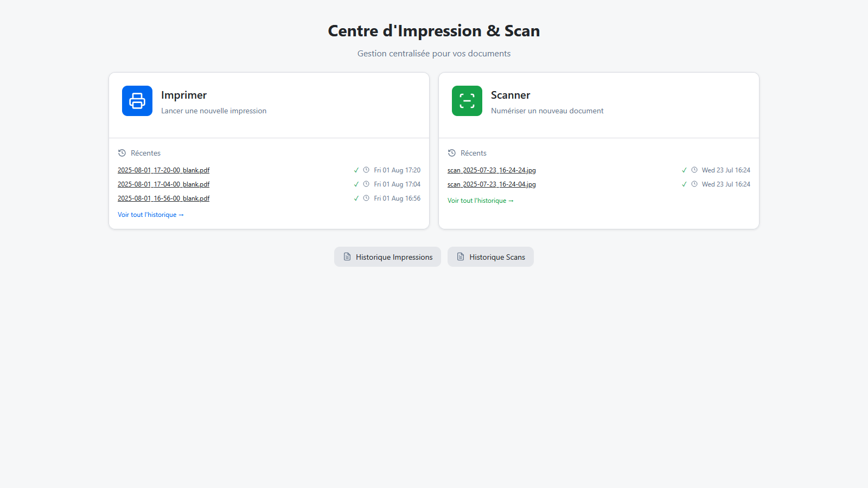868x488 pixels.
Task: Click clock icon for scan_2025-07-23_16-24-04.jpg row
Action: (x=694, y=184)
